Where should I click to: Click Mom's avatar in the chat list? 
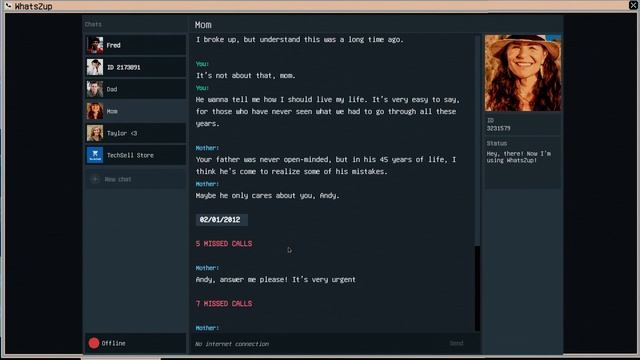pos(95,111)
